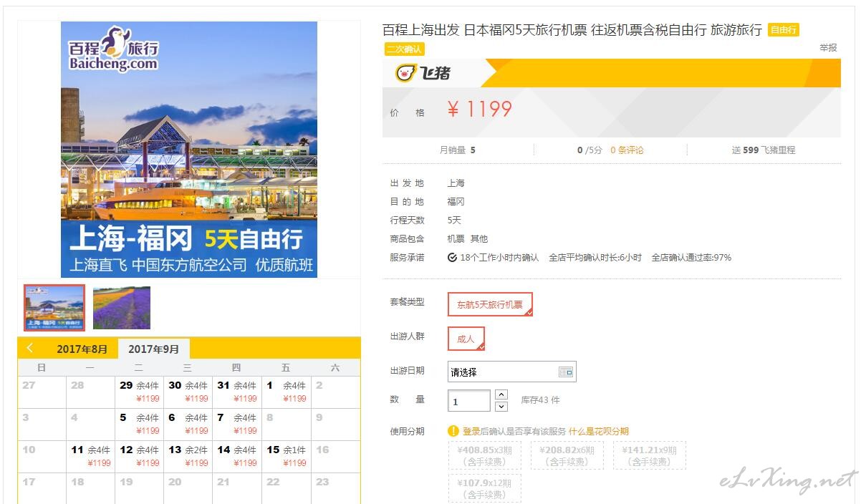
Task: Click 全店确认通过率:97% text
Action: [691, 258]
